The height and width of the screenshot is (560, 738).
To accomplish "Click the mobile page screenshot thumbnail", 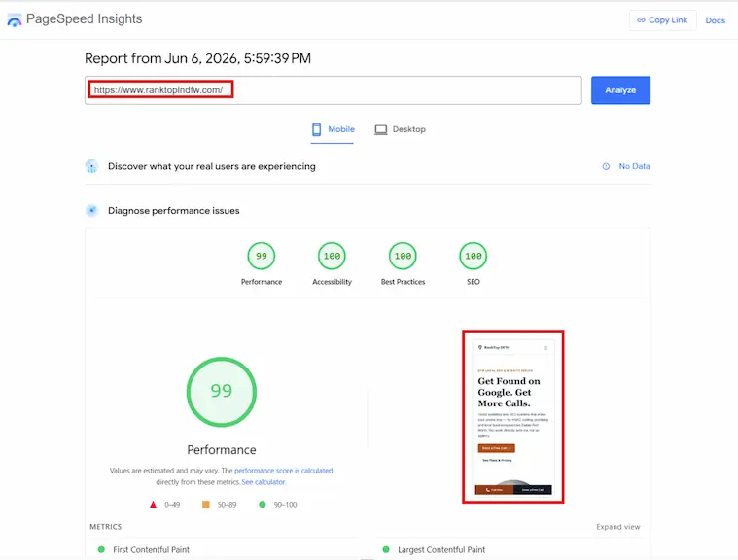I will click(513, 417).
